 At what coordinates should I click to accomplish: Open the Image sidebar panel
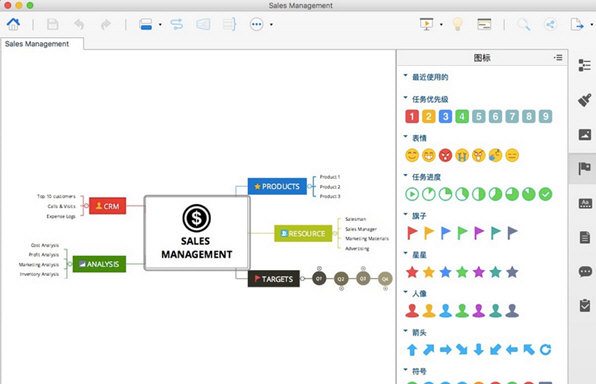click(585, 134)
